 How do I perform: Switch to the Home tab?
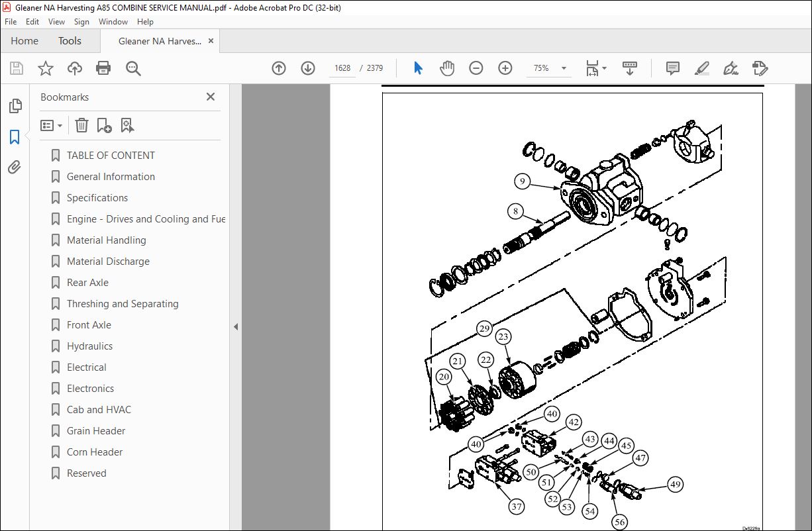pos(25,41)
